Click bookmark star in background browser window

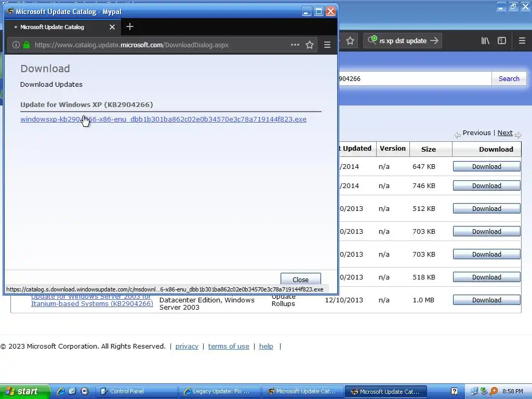(350, 41)
